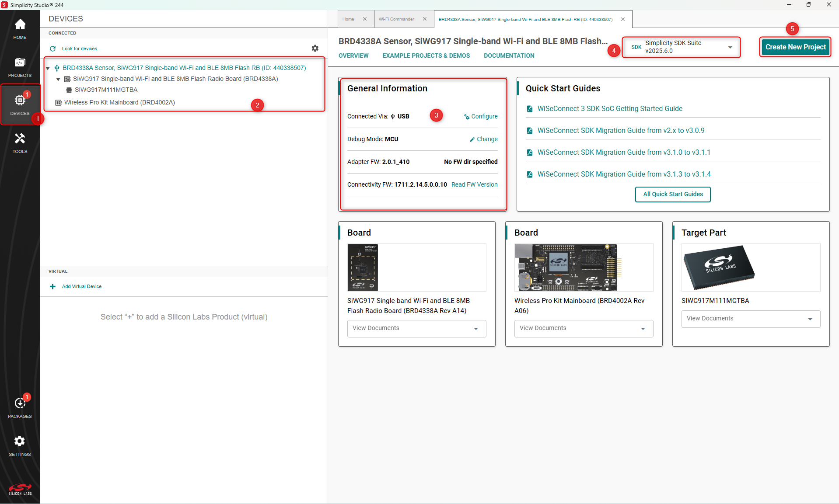
Task: Click the Create New Project button
Action: click(795, 47)
